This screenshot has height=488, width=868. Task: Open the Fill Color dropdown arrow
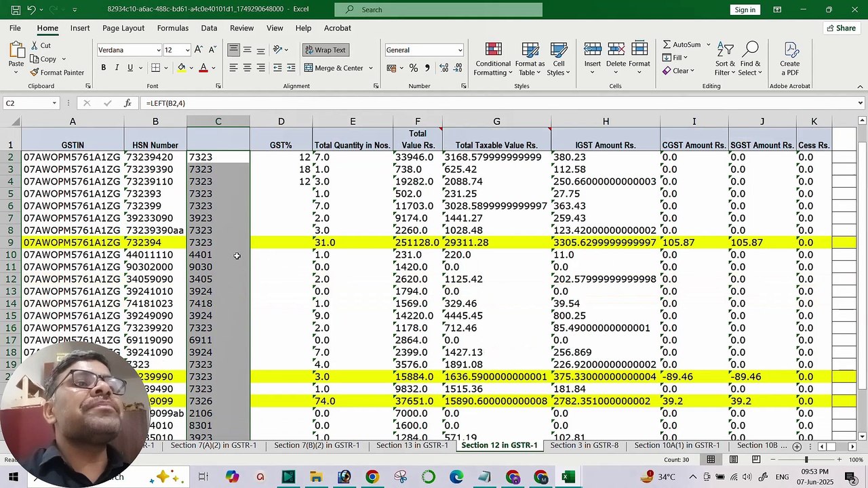pos(191,68)
